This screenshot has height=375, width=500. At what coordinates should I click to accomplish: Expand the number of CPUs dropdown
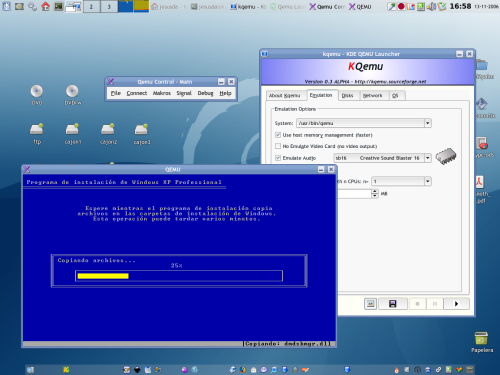(x=428, y=181)
